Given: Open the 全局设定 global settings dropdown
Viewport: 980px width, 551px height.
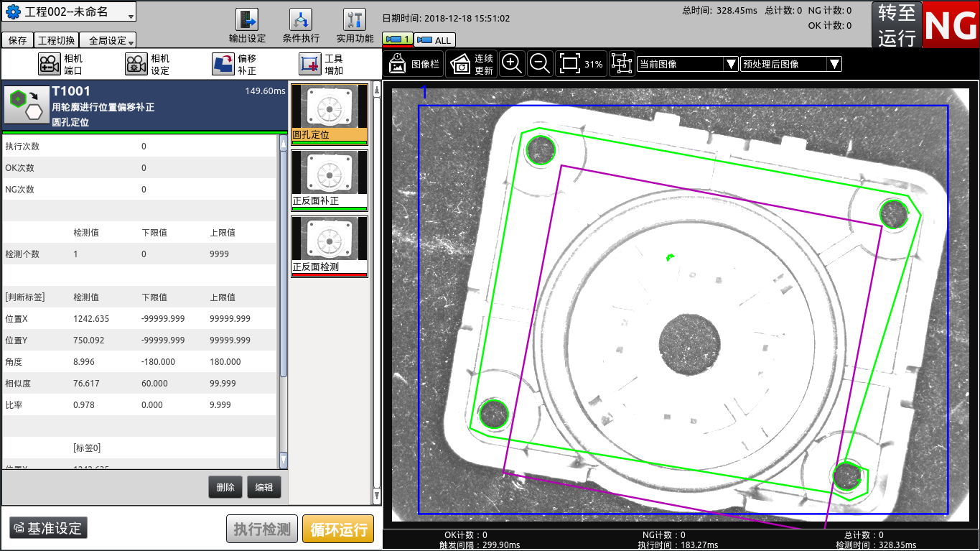Looking at the screenshot, I should point(108,40).
